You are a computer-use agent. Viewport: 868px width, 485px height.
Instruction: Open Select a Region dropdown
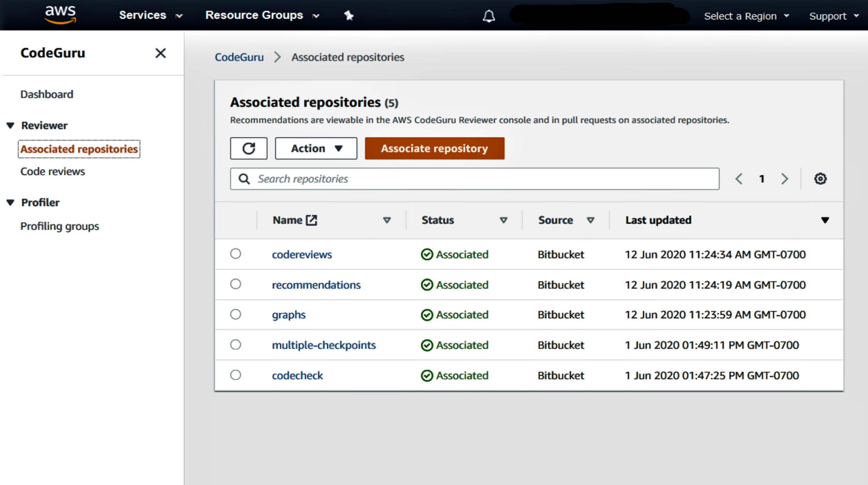(747, 16)
